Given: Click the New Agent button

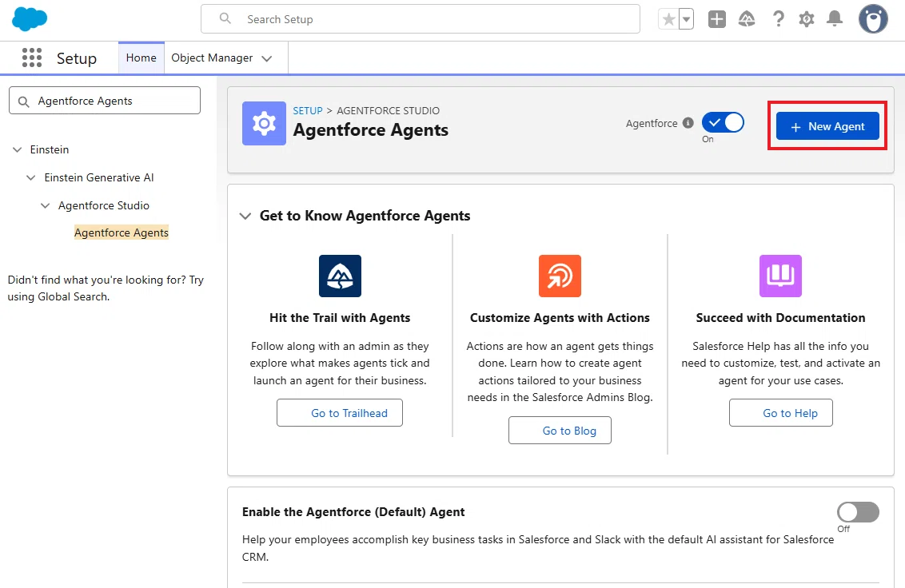Looking at the screenshot, I should pyautogui.click(x=827, y=126).
